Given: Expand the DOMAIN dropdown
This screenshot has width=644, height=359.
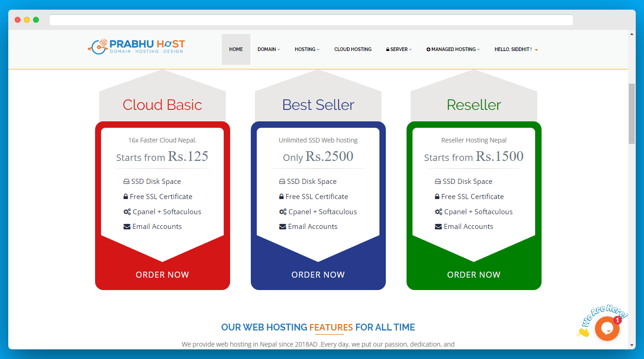Looking at the screenshot, I should pos(269,49).
